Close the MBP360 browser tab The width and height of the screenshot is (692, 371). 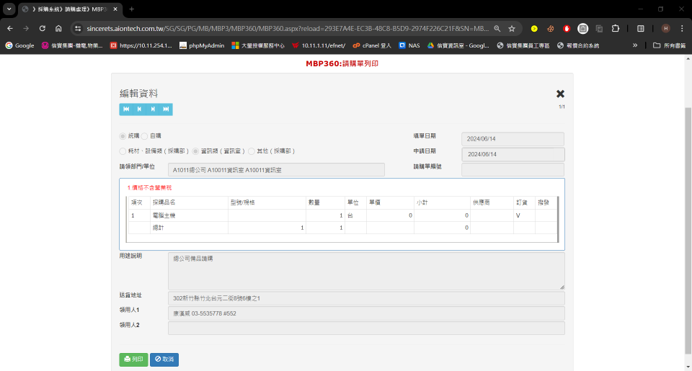(115, 9)
